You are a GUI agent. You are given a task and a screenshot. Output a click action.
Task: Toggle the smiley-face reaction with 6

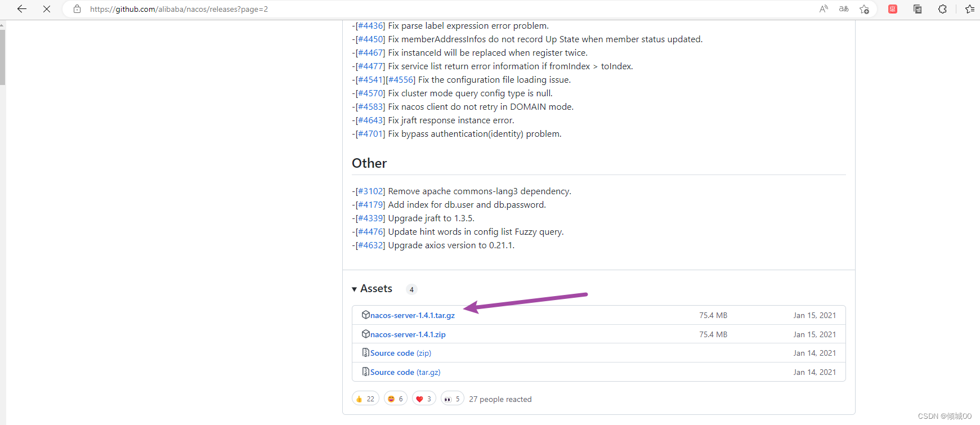click(396, 399)
